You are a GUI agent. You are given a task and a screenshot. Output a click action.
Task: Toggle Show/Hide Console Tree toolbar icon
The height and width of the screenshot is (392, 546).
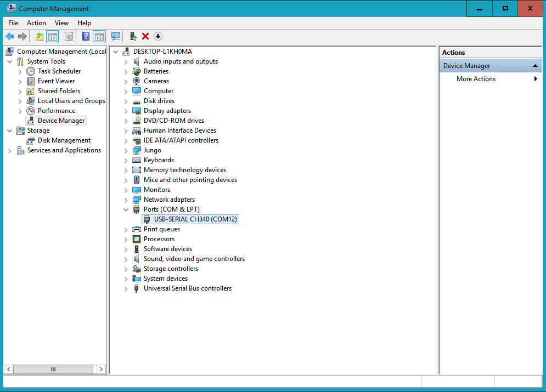(53, 36)
